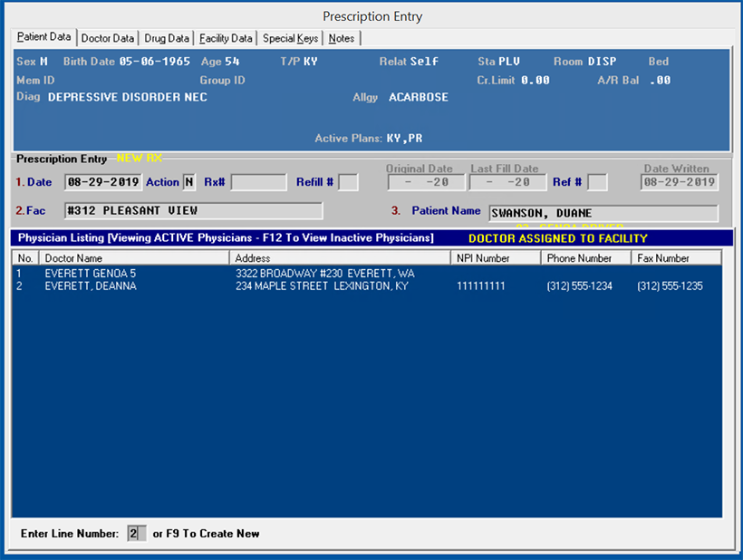Image resolution: width=743 pixels, height=560 pixels.
Task: Click the Address column header
Action: [x=340, y=258]
